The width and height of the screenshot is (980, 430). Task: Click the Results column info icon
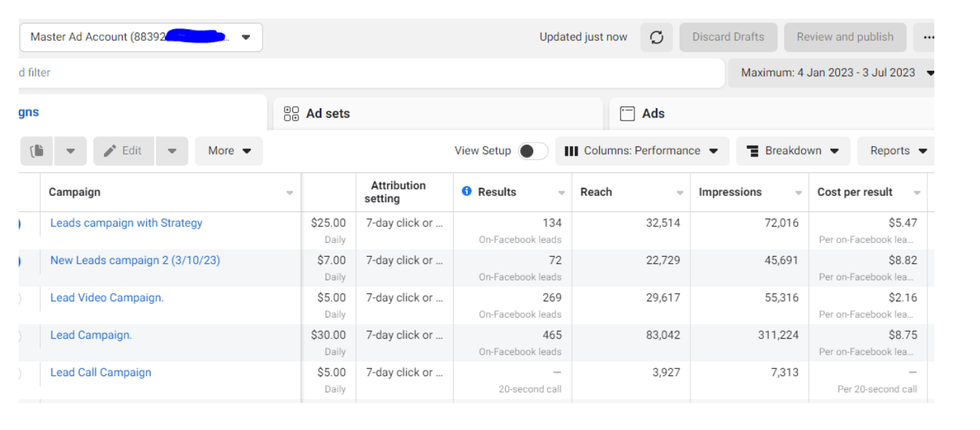pos(467,192)
